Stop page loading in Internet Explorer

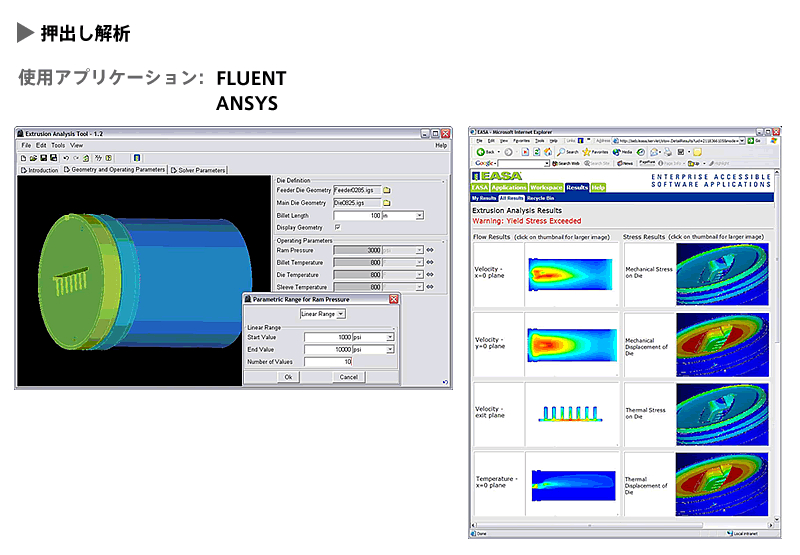[x=525, y=152]
